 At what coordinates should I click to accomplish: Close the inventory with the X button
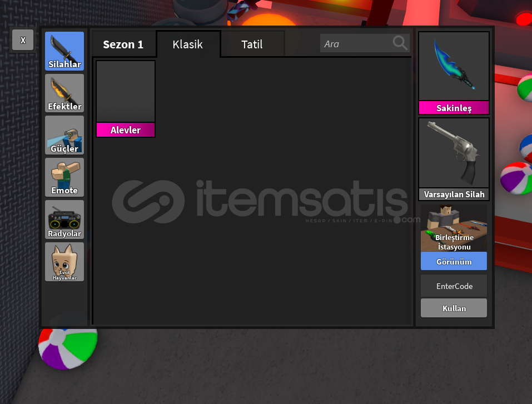point(23,40)
